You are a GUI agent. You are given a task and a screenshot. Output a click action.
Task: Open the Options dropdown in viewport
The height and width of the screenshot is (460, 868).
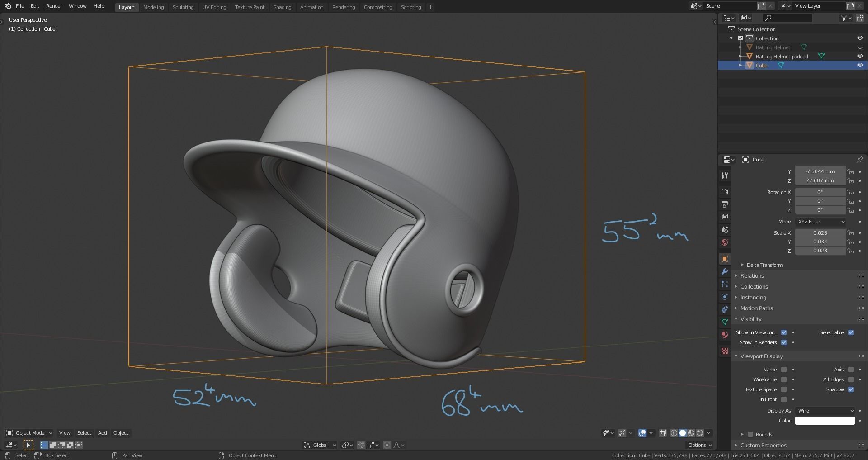coord(699,445)
